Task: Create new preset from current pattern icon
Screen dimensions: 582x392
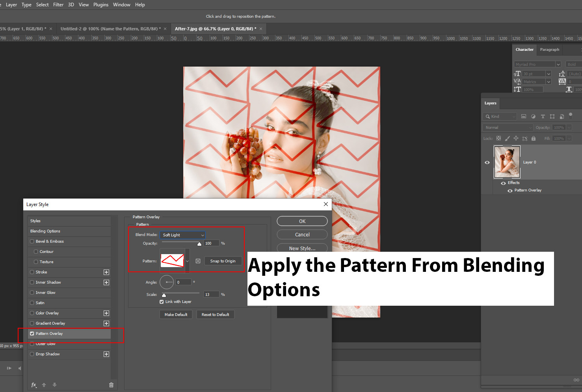Action: coord(198,261)
